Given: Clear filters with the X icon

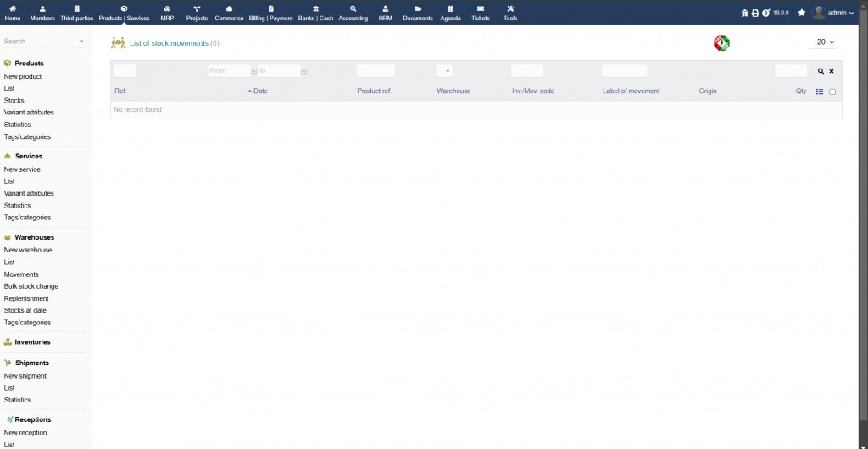Looking at the screenshot, I should coord(832,71).
